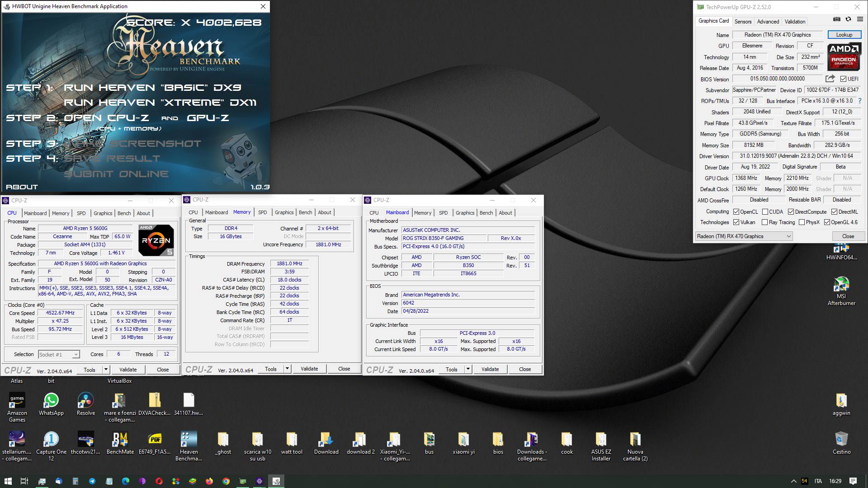Expand Tools arrow in CPU-Z mainboard window
This screenshot has height=488, width=868.
click(x=468, y=369)
